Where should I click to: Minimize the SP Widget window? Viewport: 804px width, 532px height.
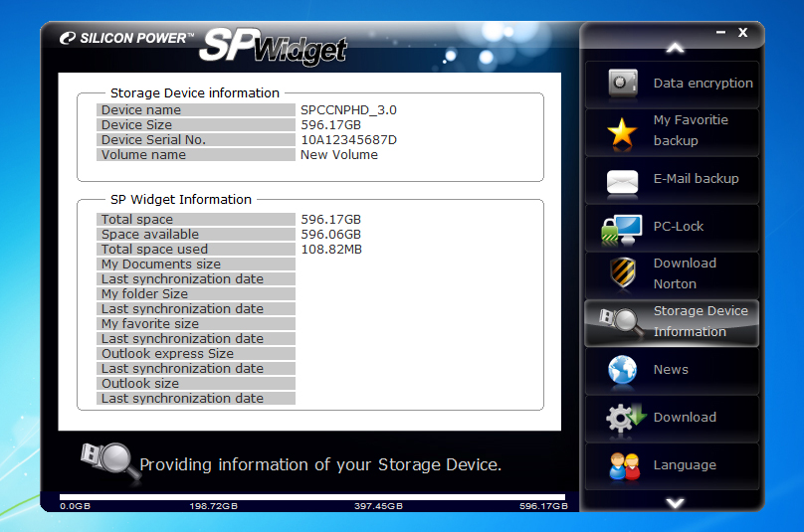[x=720, y=33]
